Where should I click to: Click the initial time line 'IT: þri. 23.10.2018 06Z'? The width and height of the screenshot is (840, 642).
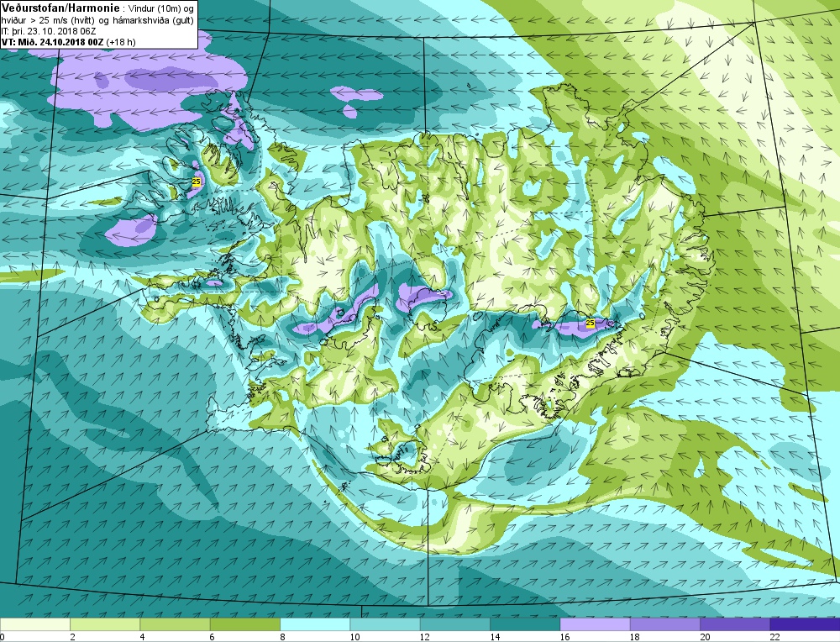pos(49,32)
